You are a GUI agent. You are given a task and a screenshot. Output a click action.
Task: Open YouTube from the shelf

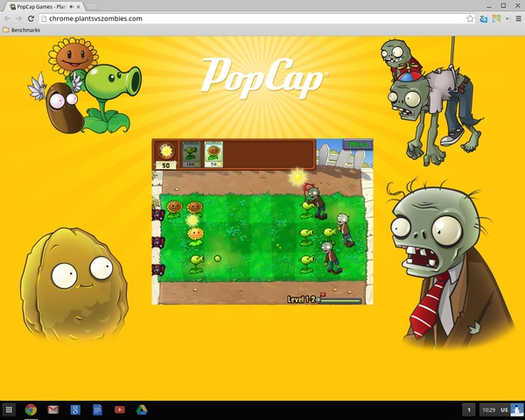coord(120,409)
